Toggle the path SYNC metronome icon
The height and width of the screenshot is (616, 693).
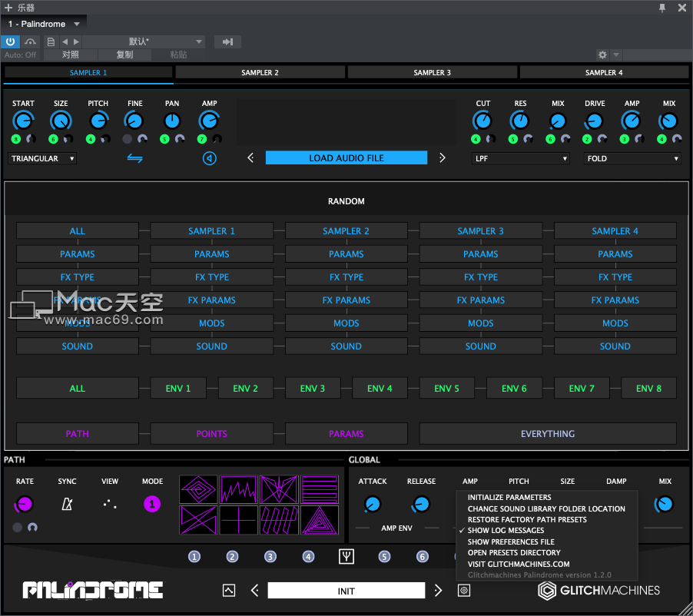(67, 504)
